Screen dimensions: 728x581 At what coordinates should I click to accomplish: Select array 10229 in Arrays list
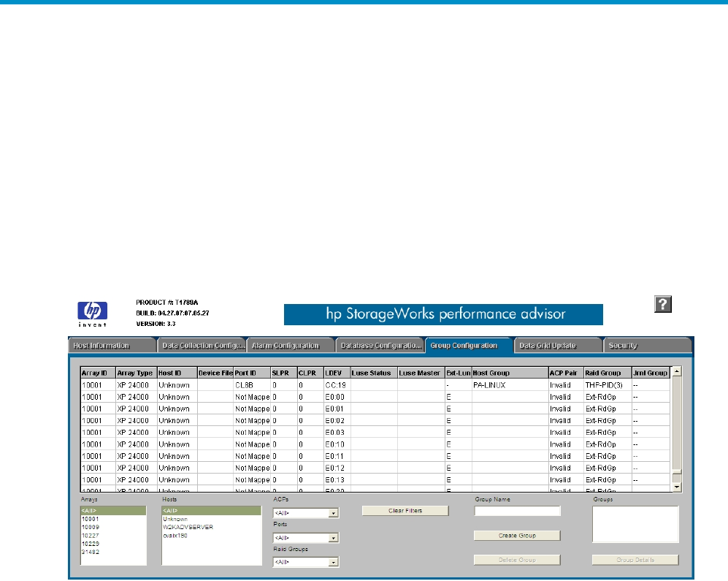pos(113,544)
